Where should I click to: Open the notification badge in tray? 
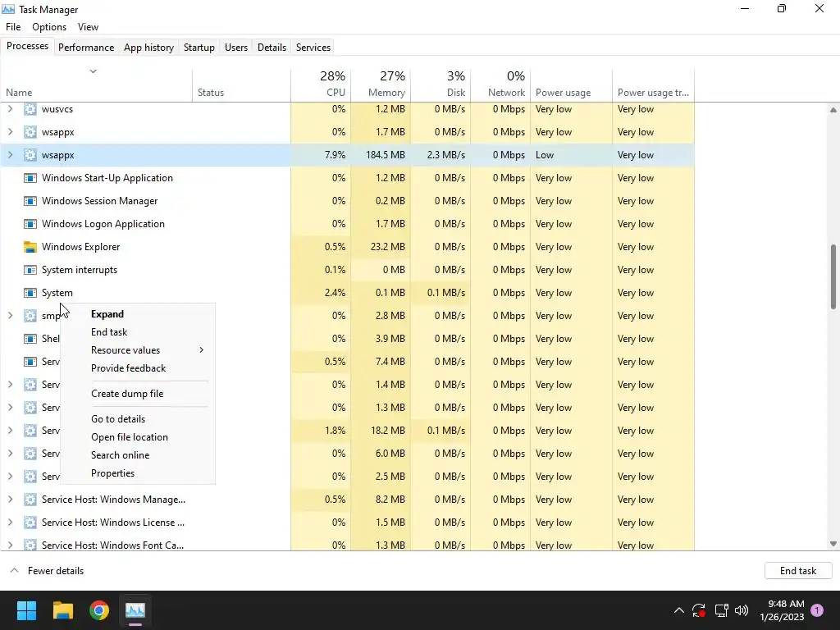[817, 610]
